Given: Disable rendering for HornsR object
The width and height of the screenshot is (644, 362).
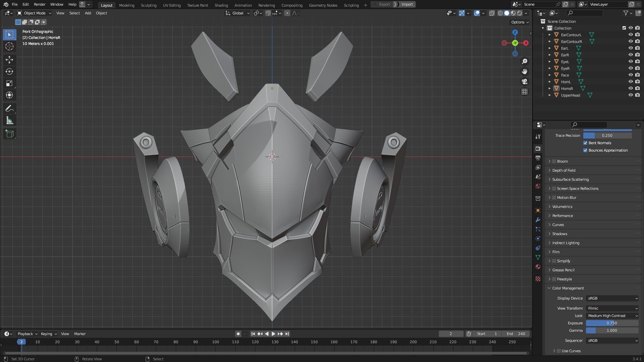Looking at the screenshot, I should click(x=637, y=88).
